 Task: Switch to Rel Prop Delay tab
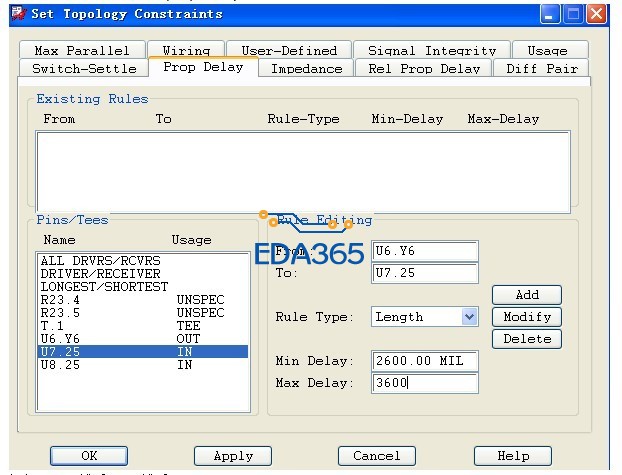coord(424,68)
